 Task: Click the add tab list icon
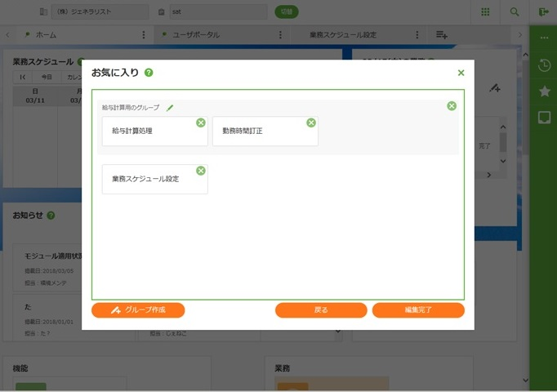(442, 35)
